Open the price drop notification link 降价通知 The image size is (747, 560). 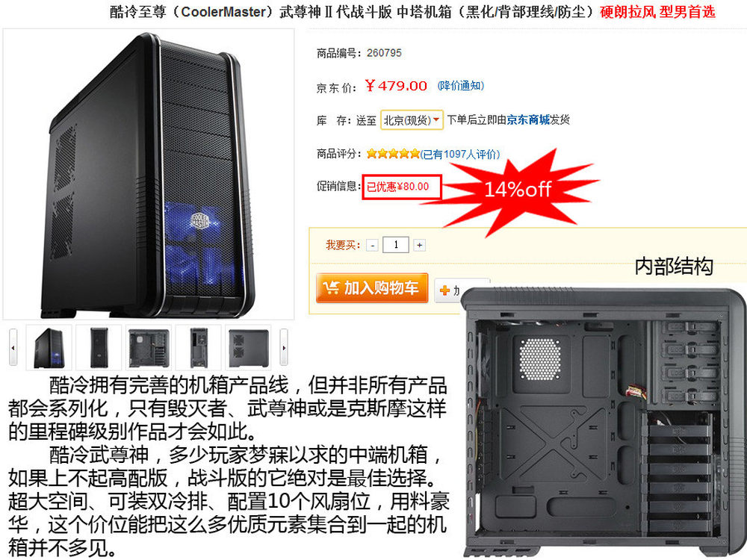[461, 86]
